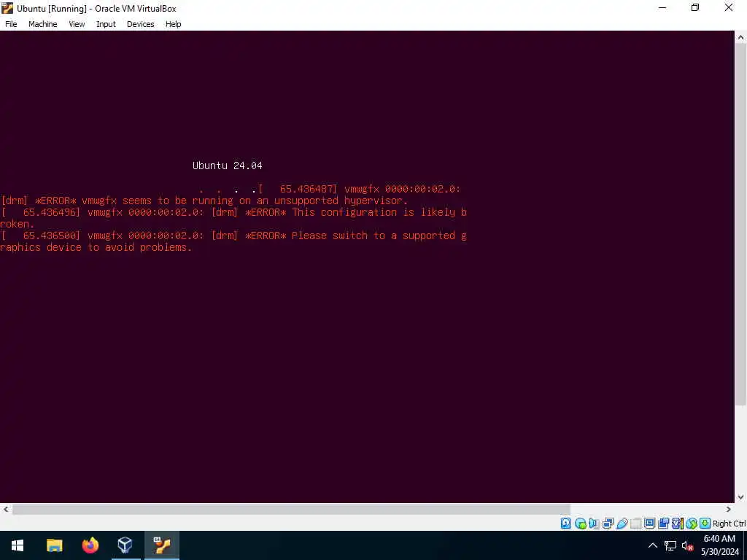Click the horizontal scrollbar right arrow
This screenshot has height=560, width=747.
click(729, 510)
